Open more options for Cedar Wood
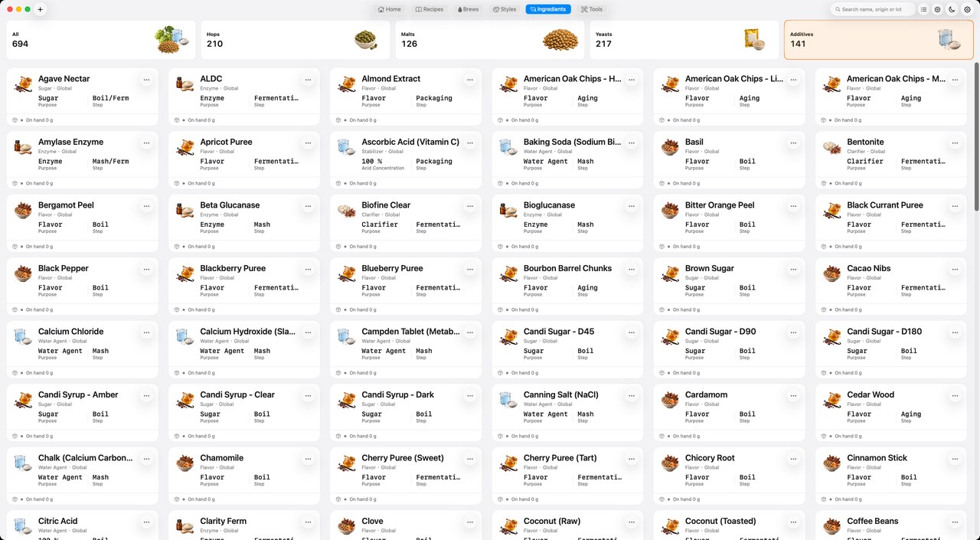 point(955,395)
